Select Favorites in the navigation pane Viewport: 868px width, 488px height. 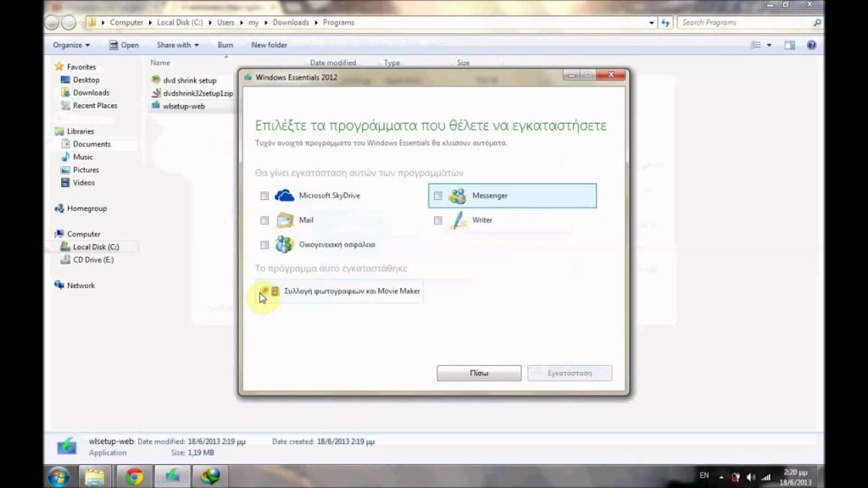point(81,67)
